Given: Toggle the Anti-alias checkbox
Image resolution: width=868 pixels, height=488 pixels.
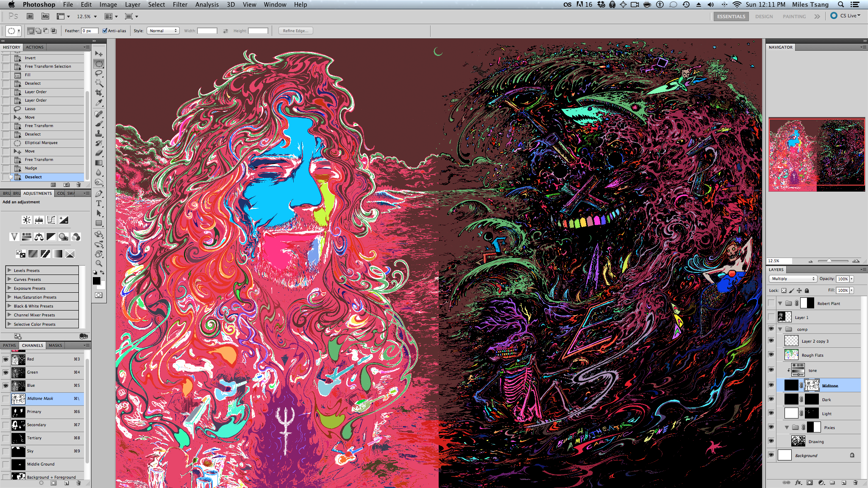Looking at the screenshot, I should pyautogui.click(x=105, y=30).
